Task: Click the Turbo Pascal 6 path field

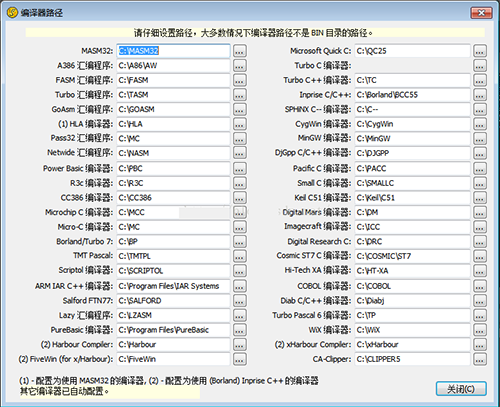Action: coord(412,315)
